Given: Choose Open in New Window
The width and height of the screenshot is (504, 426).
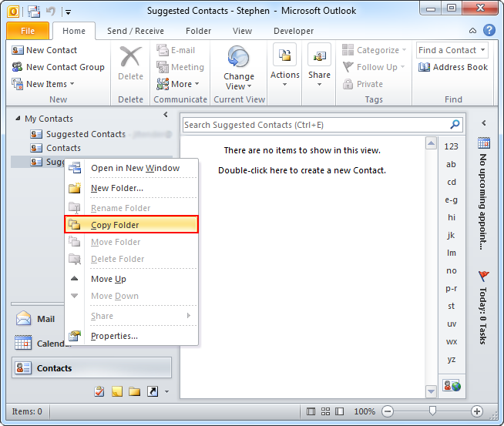Looking at the screenshot, I should [131, 168].
